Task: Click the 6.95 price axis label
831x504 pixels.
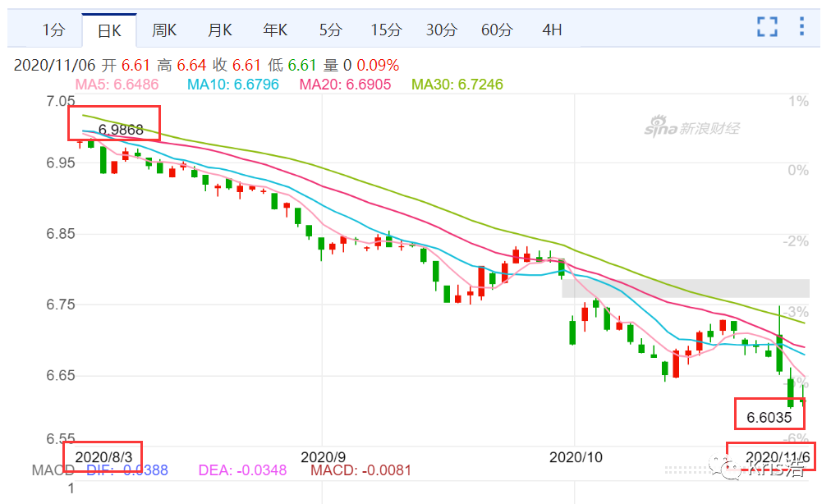Action: pyautogui.click(x=61, y=163)
